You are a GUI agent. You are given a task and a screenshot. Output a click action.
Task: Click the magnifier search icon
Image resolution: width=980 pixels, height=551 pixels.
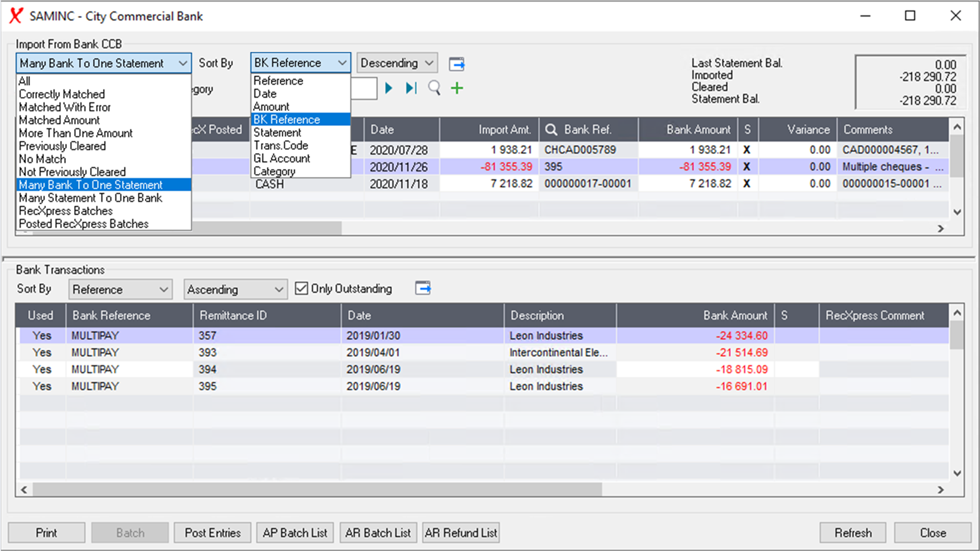click(434, 88)
